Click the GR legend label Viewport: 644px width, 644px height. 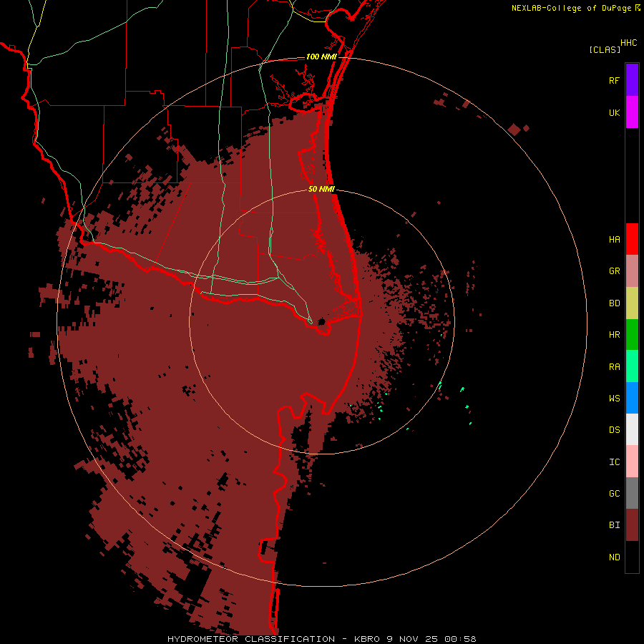coord(614,271)
